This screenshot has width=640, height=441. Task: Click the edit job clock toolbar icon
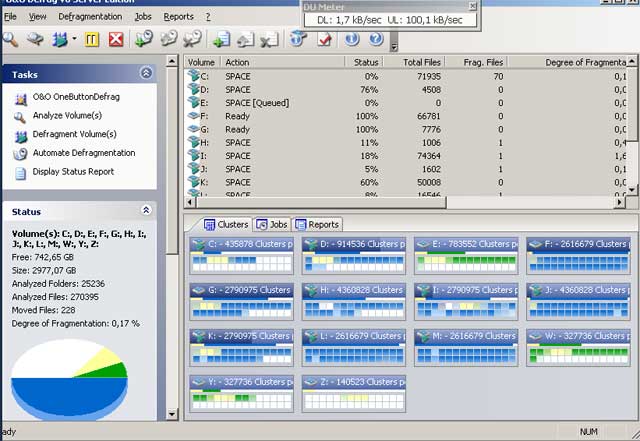[x=168, y=40]
